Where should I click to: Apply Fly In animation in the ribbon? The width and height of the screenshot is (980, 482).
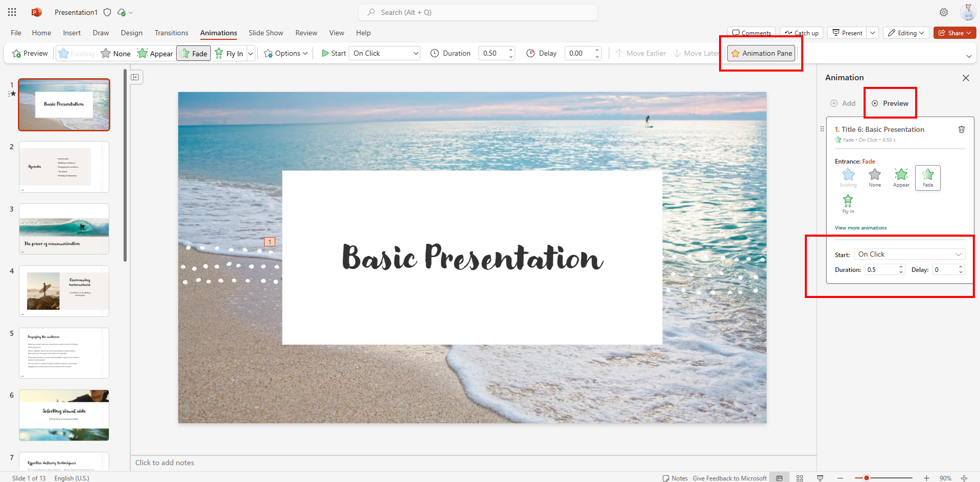[x=229, y=53]
